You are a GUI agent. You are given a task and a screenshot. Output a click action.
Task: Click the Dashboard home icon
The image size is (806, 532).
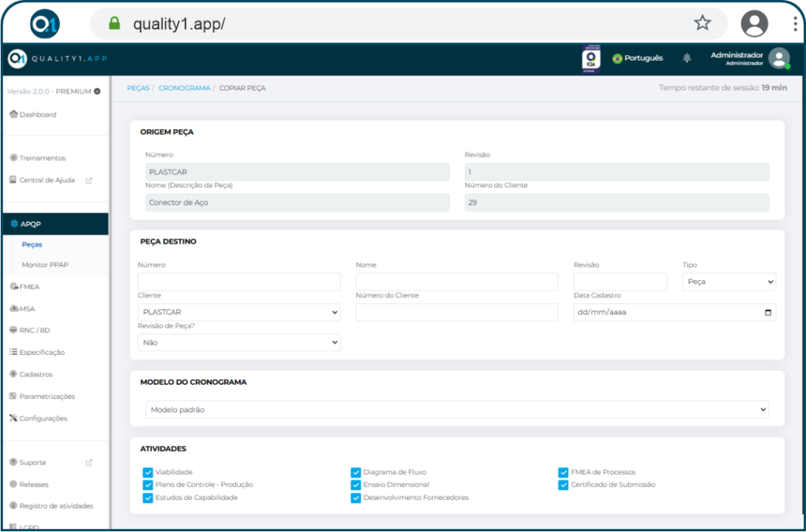pyautogui.click(x=14, y=115)
